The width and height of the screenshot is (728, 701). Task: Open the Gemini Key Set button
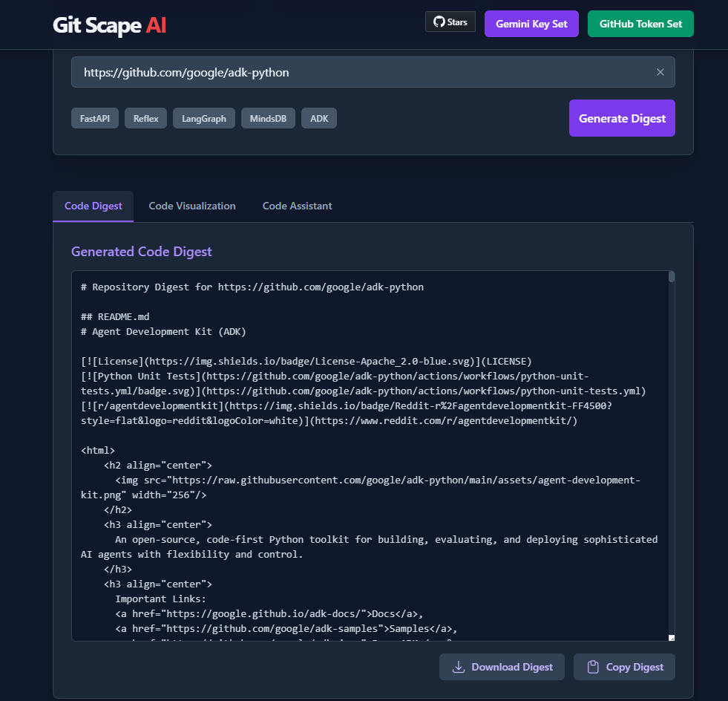tap(531, 24)
